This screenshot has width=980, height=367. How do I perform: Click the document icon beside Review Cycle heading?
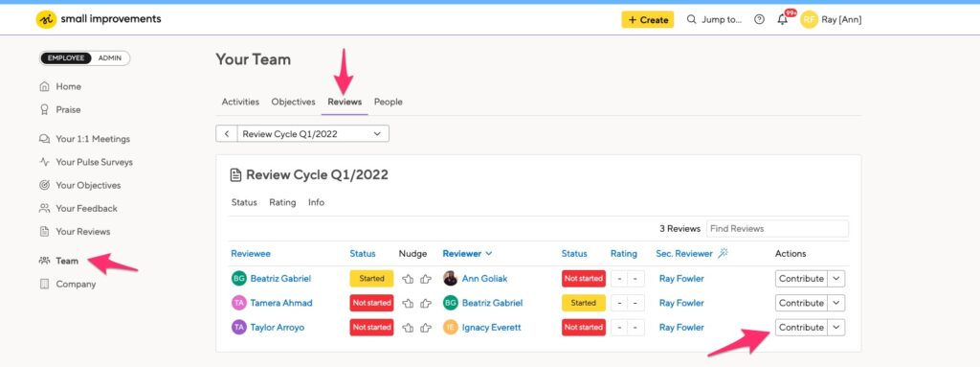coord(235,174)
